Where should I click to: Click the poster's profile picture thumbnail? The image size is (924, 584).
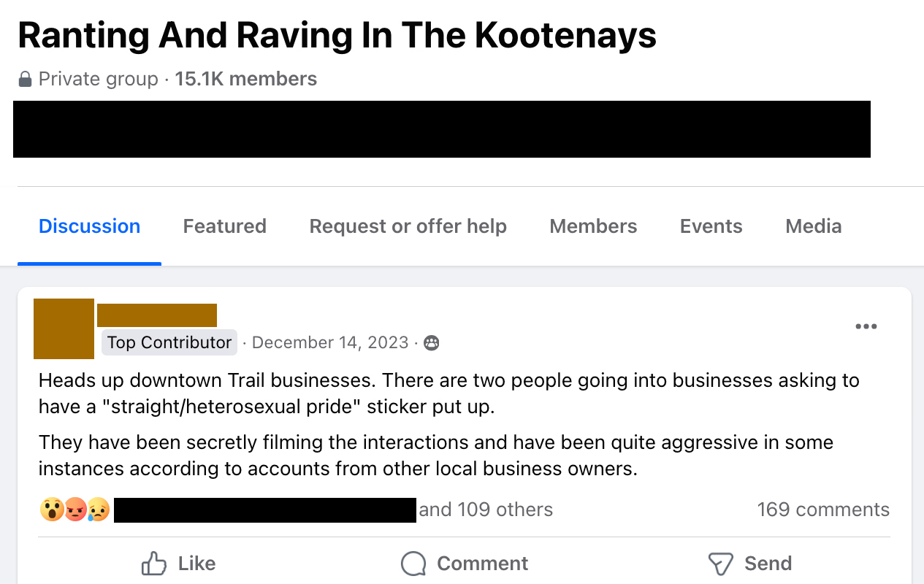tap(64, 328)
